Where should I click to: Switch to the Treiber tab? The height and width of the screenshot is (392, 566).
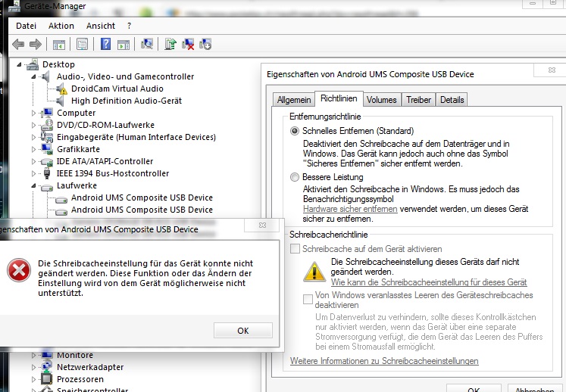tap(419, 100)
